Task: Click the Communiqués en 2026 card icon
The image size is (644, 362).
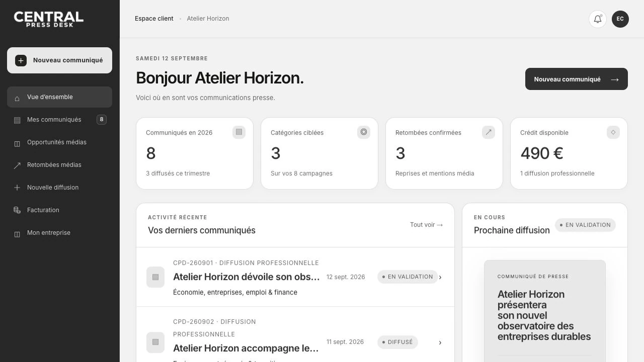Action: (239, 132)
